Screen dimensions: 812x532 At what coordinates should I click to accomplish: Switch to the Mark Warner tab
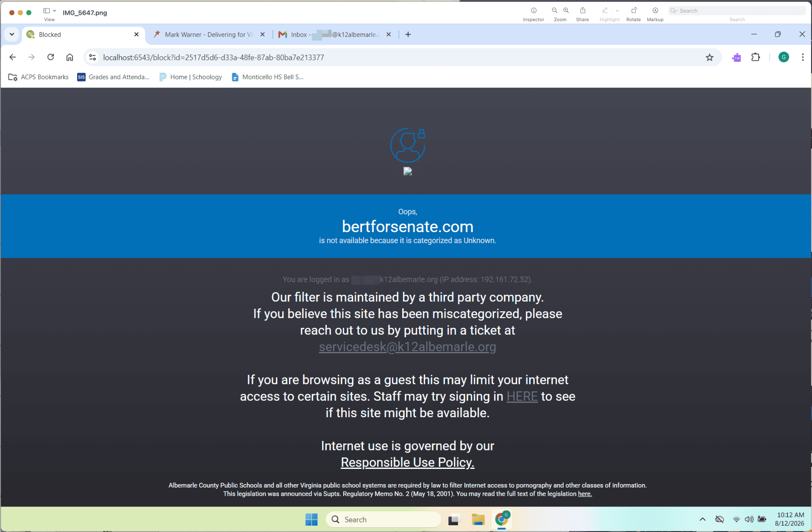tap(209, 35)
